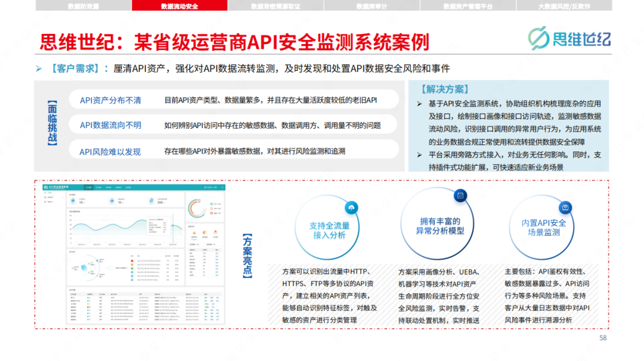Click paragraph starting 方案采用画像分析、UEBA
This screenshot has width=644, height=361.
pos(439,296)
